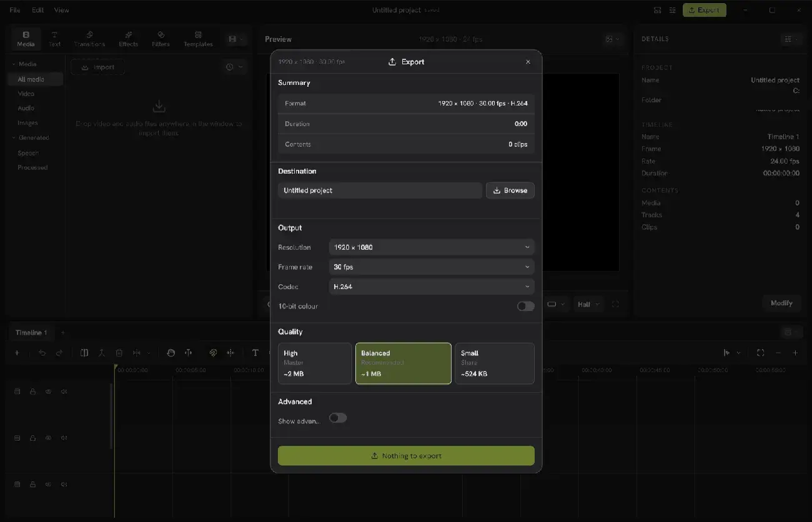The height and width of the screenshot is (522, 812).
Task: Click the Modify button in Details panel
Action: 781,303
